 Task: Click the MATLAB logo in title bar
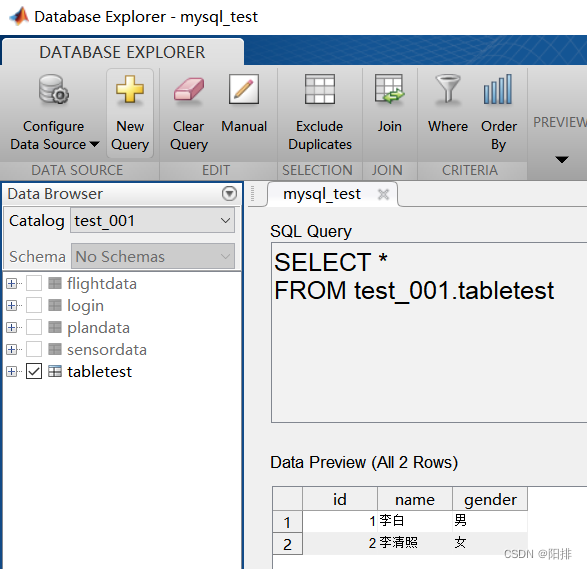(x=19, y=16)
